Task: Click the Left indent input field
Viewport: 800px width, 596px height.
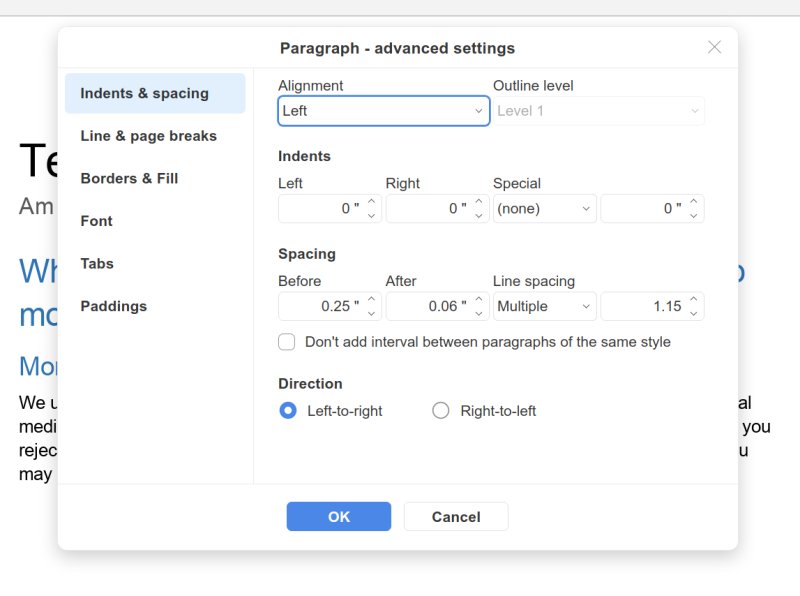Action: [320, 209]
